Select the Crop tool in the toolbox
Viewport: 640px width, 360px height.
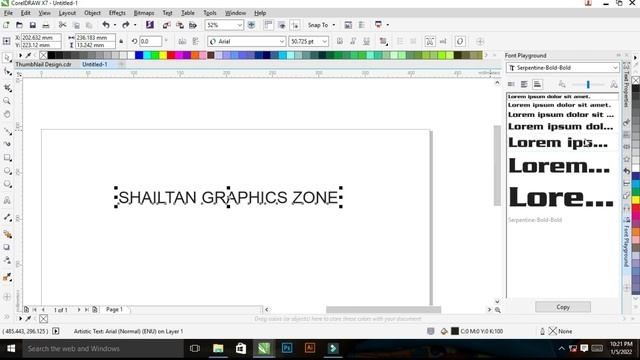coord(7,87)
